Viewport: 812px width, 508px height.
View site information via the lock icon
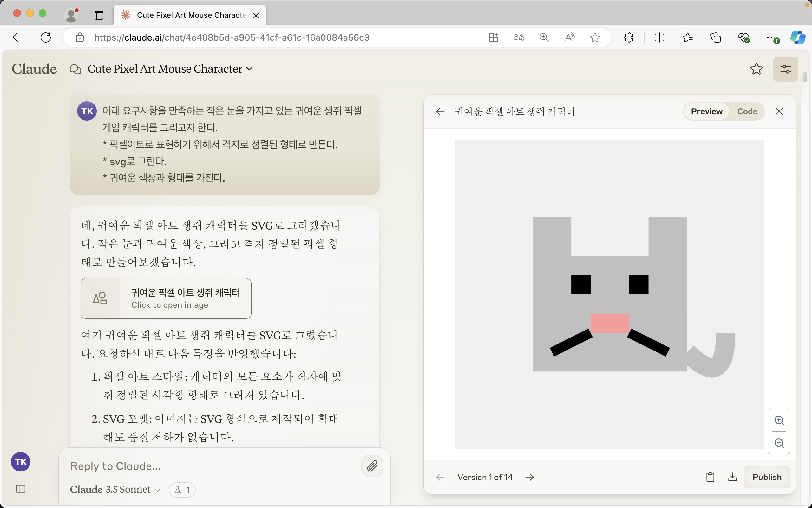pyautogui.click(x=80, y=37)
